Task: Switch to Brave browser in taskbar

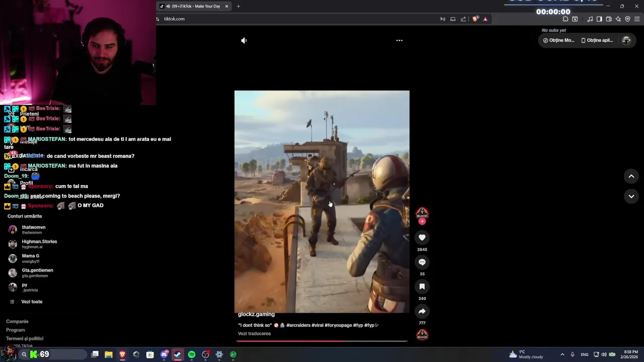Action: click(x=122, y=354)
